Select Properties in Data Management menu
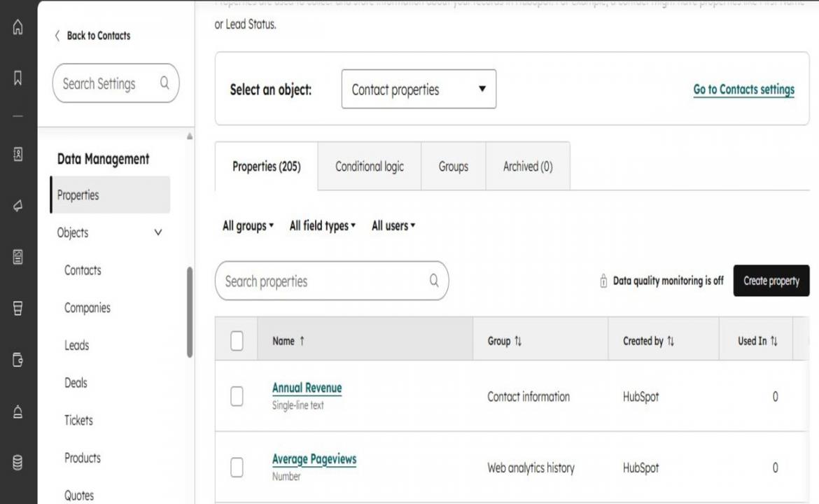Screen dimensions: 819x504 [110, 195]
